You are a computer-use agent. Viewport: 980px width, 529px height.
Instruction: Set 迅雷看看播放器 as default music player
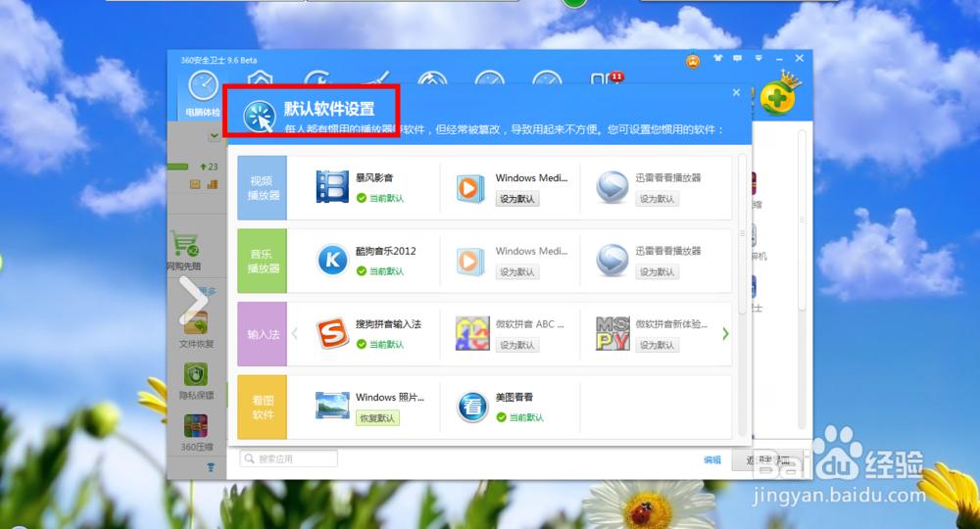click(657, 271)
